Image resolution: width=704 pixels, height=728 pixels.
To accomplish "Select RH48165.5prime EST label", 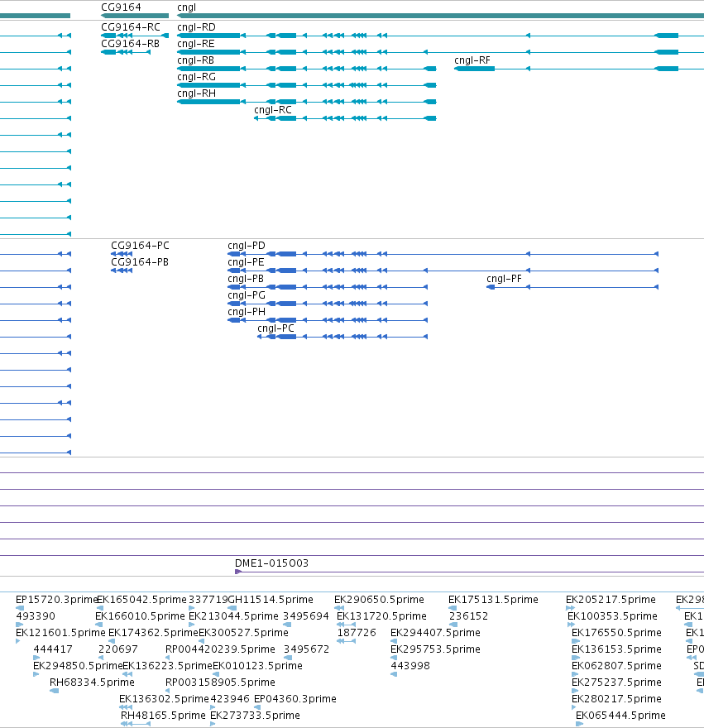I will point(163,716).
